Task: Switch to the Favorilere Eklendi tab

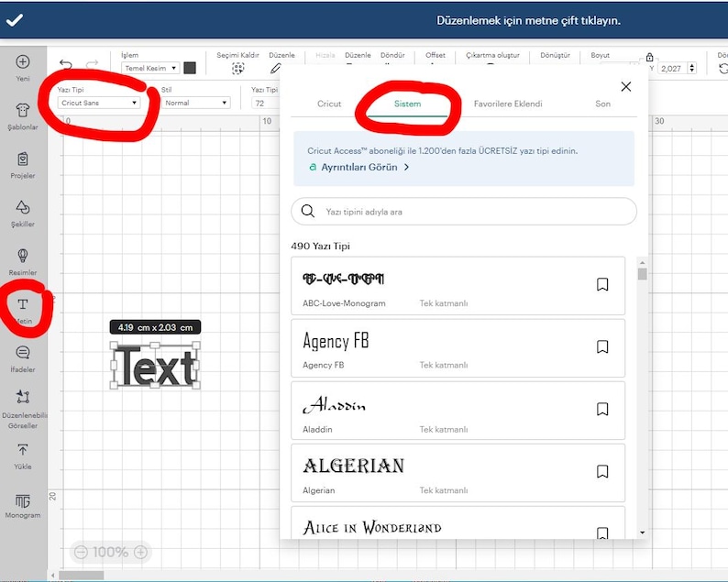Action: click(x=507, y=104)
